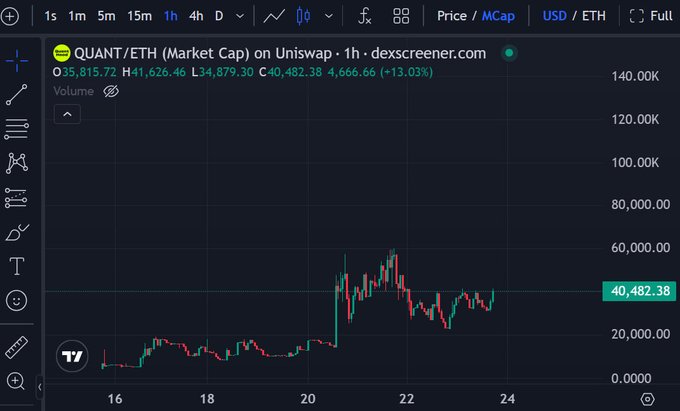Select the 1h timeframe
The image size is (680, 411).
tap(171, 16)
